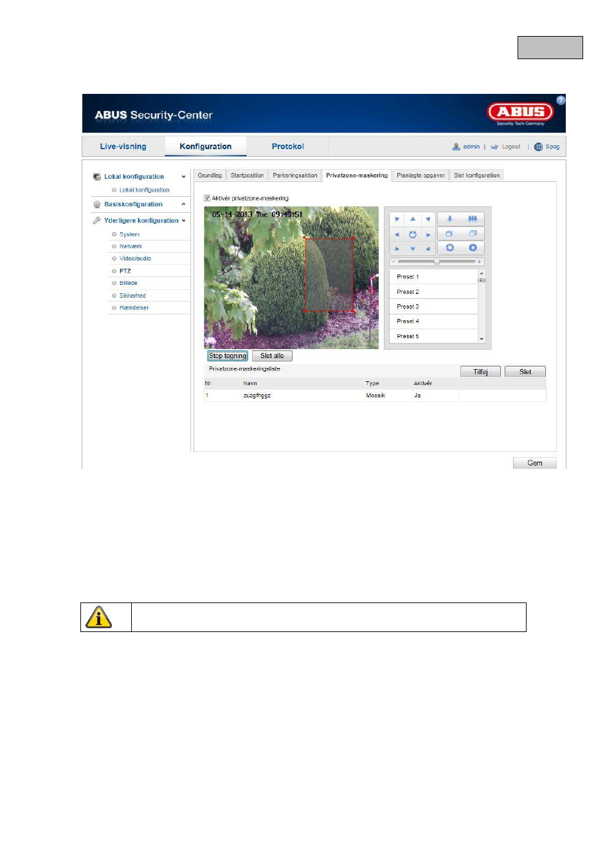Move camera diagonally down-left

point(397,248)
